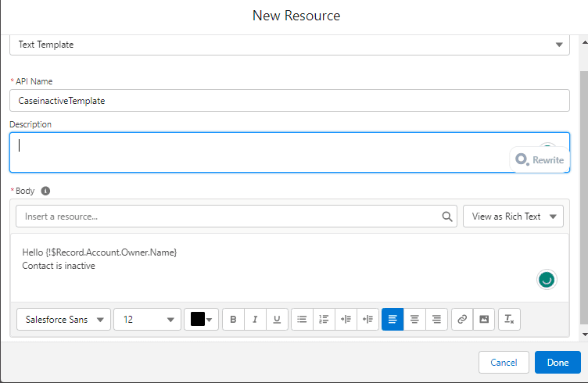Viewport: 588px width, 383px height.
Task: Insert a numbered list
Action: tap(324, 319)
